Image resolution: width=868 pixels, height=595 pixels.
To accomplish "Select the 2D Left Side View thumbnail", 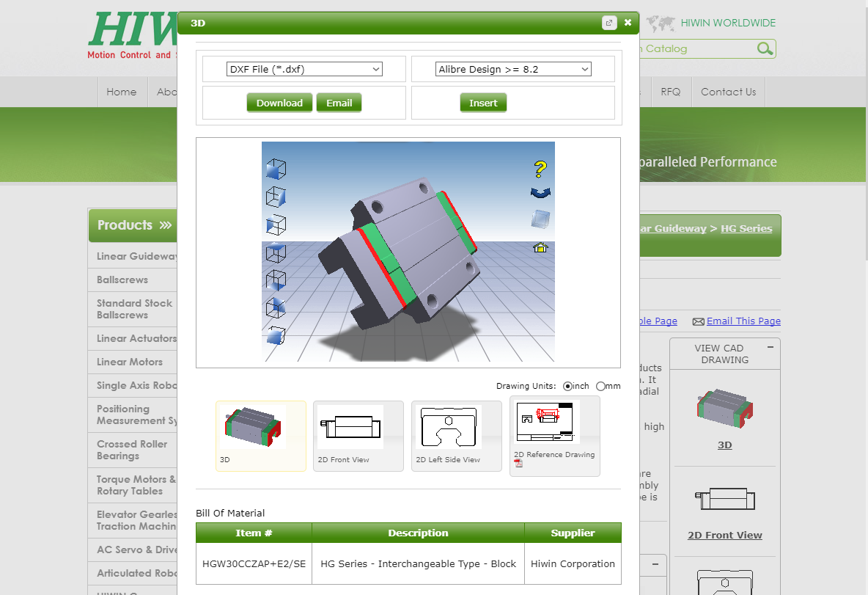I will (457, 436).
